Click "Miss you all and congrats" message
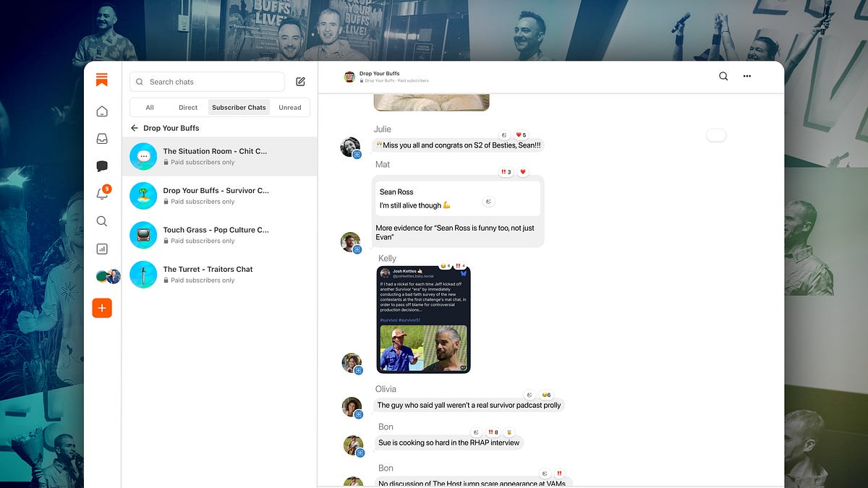This screenshot has height=488, width=868. tap(458, 145)
